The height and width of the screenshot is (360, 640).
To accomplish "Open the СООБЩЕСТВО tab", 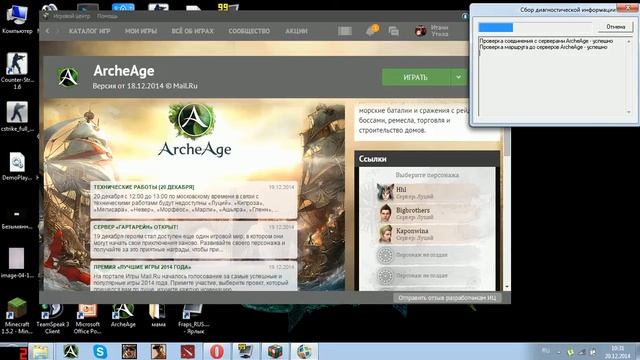I will (x=249, y=31).
